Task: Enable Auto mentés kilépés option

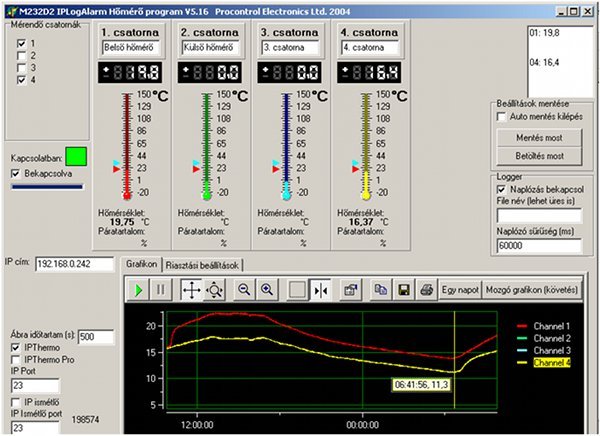Action: pyautogui.click(x=501, y=116)
